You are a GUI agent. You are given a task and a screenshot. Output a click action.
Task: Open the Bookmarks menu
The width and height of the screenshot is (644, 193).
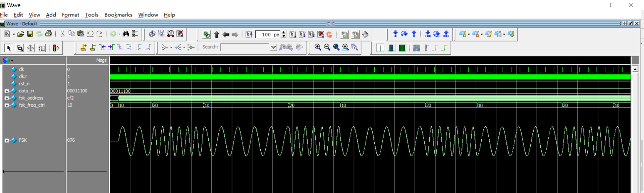point(118,15)
